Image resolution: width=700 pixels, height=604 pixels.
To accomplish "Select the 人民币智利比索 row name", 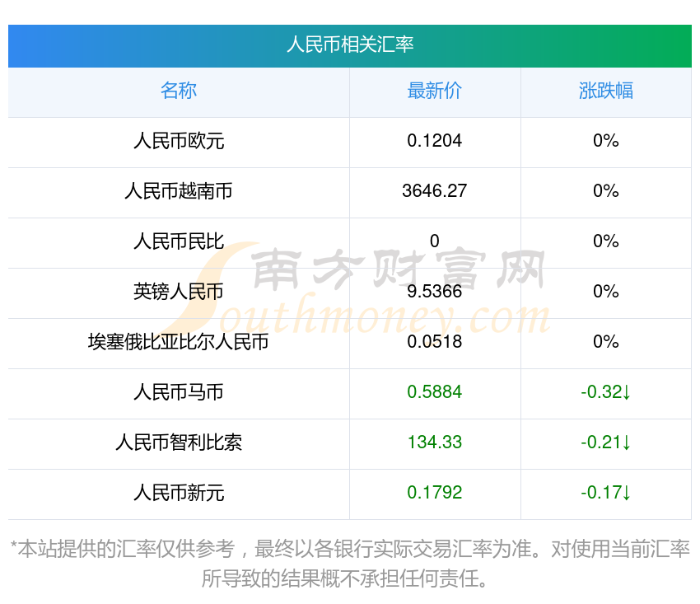I will [x=179, y=442].
